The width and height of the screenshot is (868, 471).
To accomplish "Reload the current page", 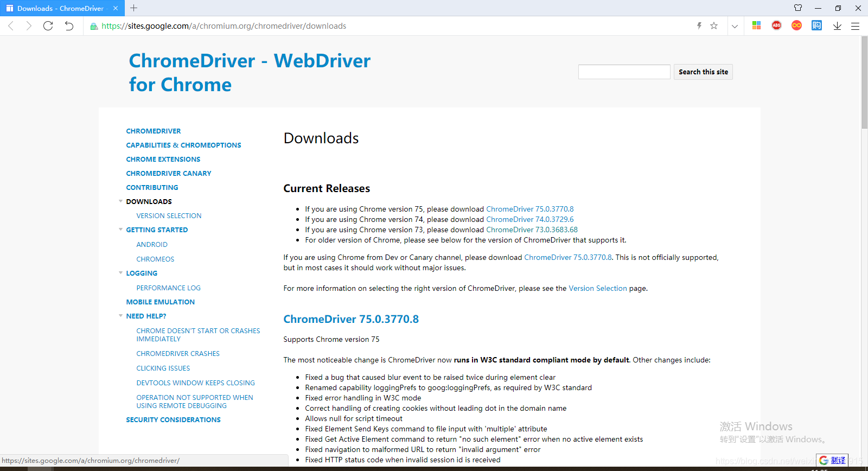I will coord(48,26).
